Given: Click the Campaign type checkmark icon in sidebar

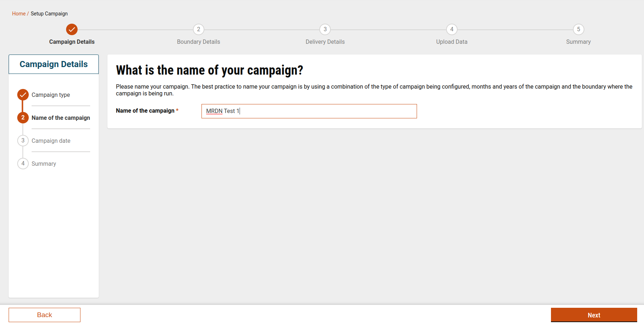Looking at the screenshot, I should point(23,95).
